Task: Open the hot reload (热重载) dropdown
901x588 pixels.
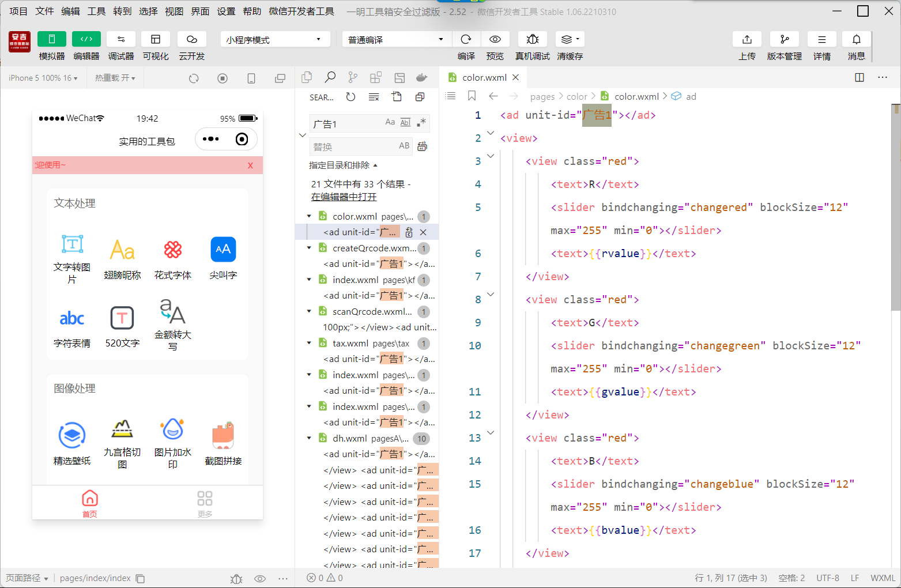Action: click(x=115, y=78)
